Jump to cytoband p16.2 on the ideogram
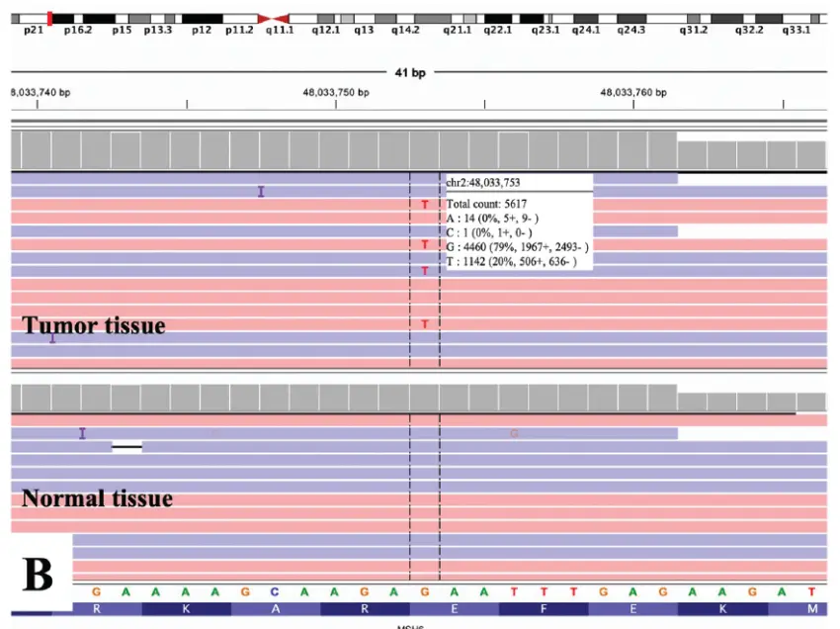The image size is (840, 629). 78,30
